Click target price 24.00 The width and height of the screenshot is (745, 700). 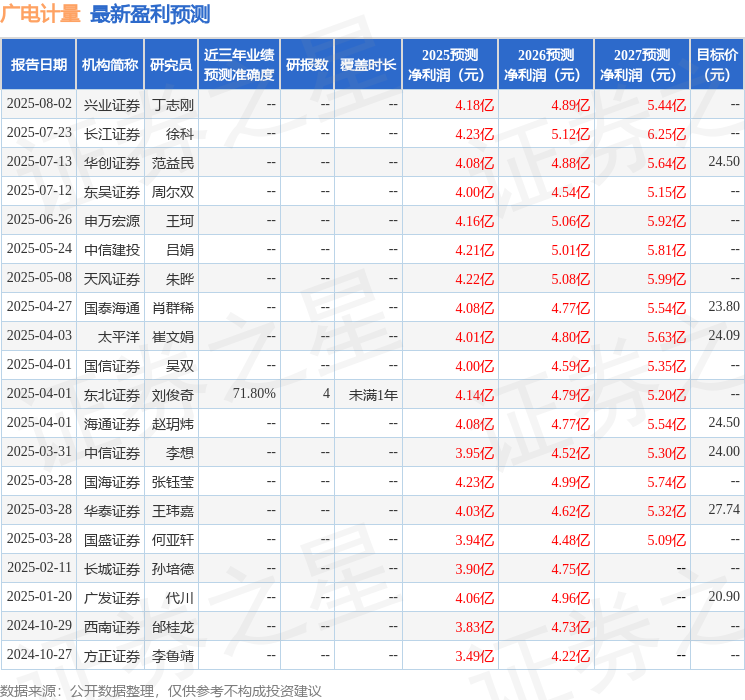[724, 451]
